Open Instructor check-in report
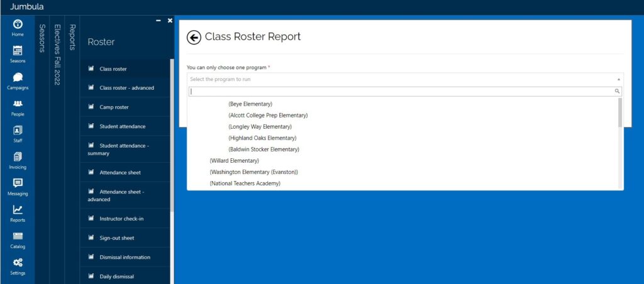Viewport: 644px width, 284px height. pos(121,219)
